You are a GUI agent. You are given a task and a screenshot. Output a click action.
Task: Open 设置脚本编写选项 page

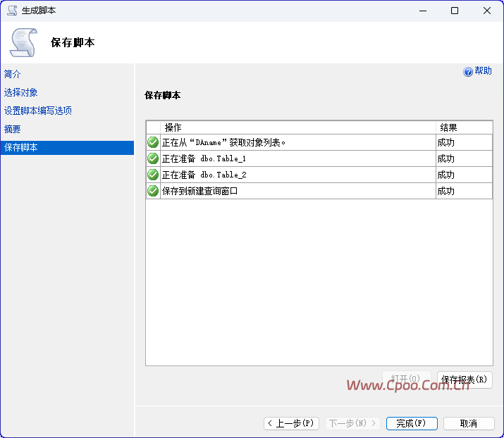coord(37,111)
